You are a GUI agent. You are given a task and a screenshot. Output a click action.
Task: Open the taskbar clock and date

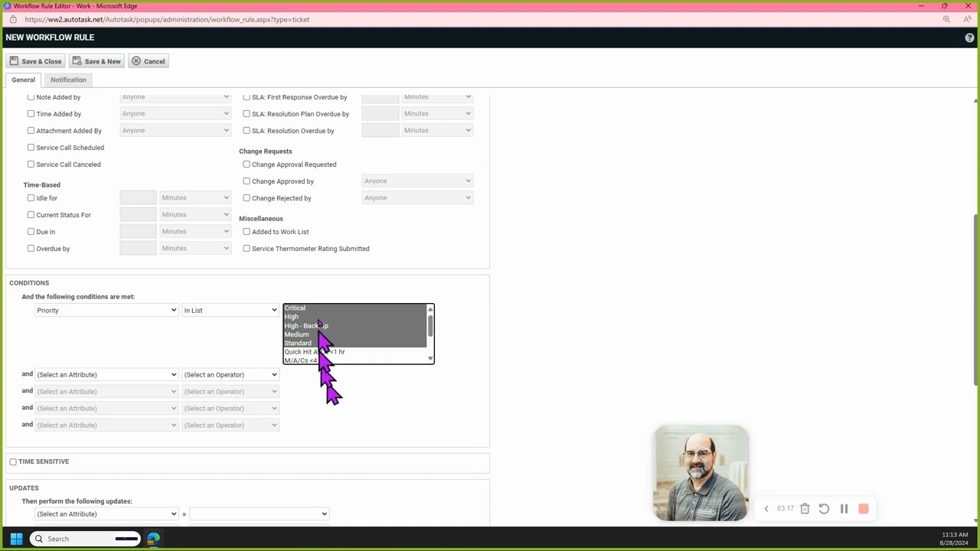(955, 539)
